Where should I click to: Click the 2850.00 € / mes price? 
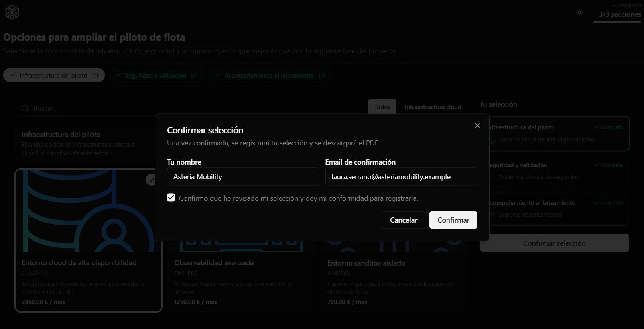pos(43,302)
